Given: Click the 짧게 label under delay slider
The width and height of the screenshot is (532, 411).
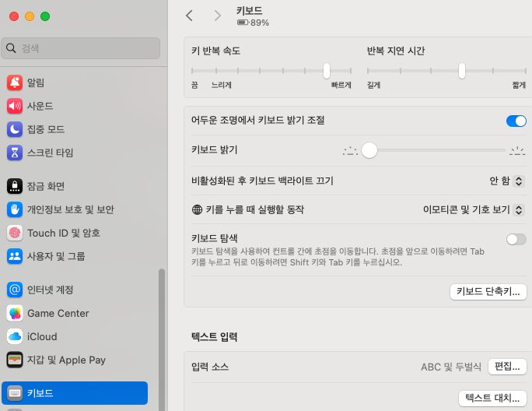Looking at the screenshot, I should [519, 85].
